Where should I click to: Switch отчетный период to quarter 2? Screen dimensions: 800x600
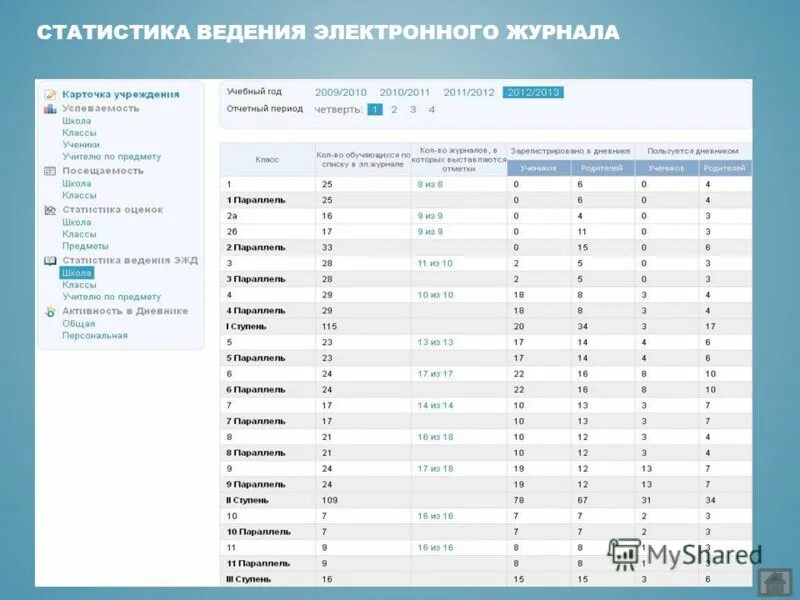coord(394,110)
